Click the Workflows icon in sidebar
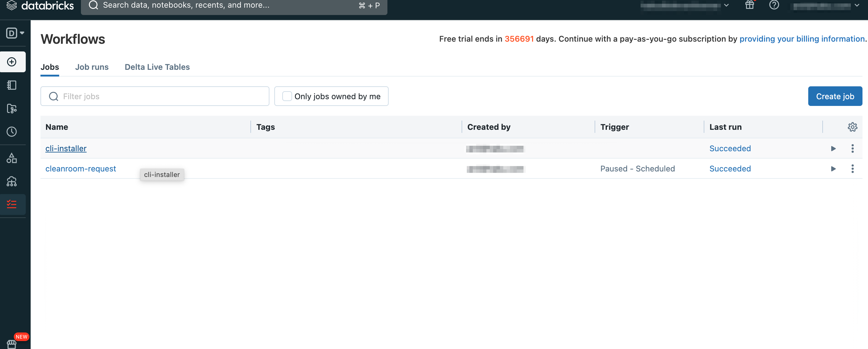Viewport: 868px width, 349px height. (12, 204)
